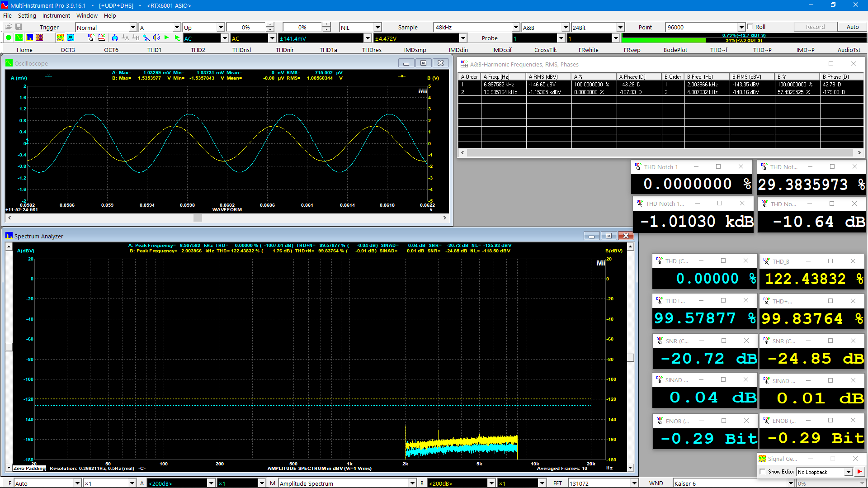Viewport: 868px width, 488px height.
Task: Click the purple Multimeter digits toolbar icon
Action: 39,38
